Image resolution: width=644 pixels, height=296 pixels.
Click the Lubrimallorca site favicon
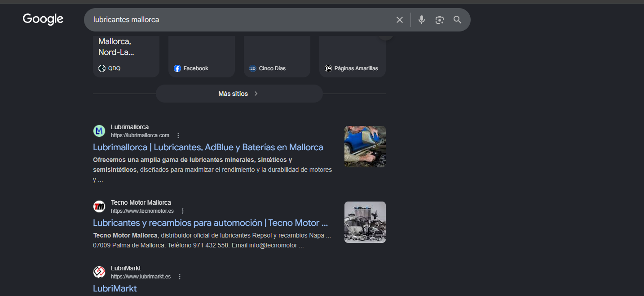pos(99,131)
